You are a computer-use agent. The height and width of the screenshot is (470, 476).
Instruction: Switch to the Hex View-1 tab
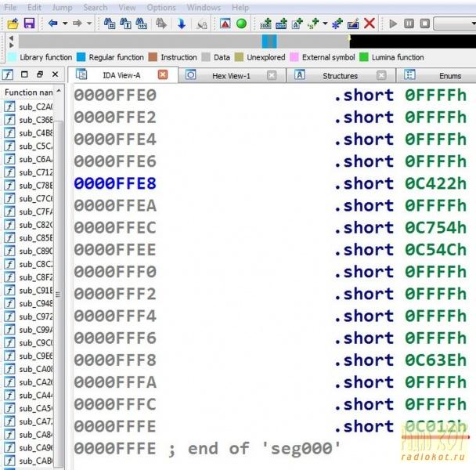[x=231, y=76]
